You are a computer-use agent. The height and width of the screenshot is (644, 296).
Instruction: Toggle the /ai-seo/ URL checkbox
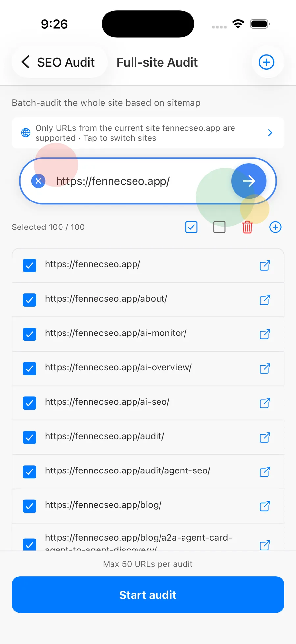point(30,403)
